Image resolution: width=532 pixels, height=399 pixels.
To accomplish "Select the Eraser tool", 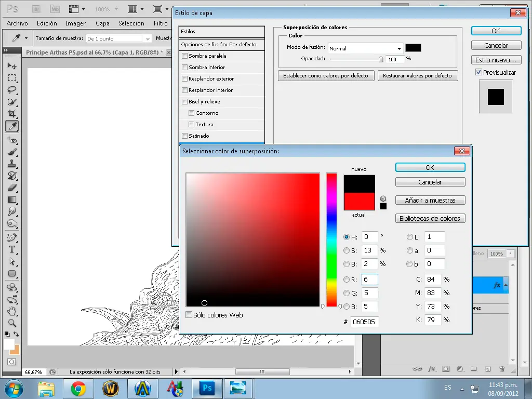I will [x=12, y=188].
